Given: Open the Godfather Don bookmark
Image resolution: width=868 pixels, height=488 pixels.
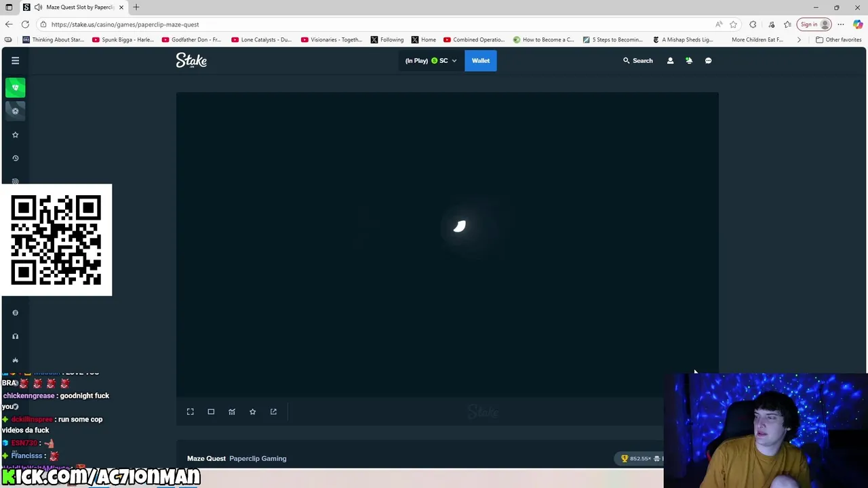Looking at the screenshot, I should click(193, 39).
